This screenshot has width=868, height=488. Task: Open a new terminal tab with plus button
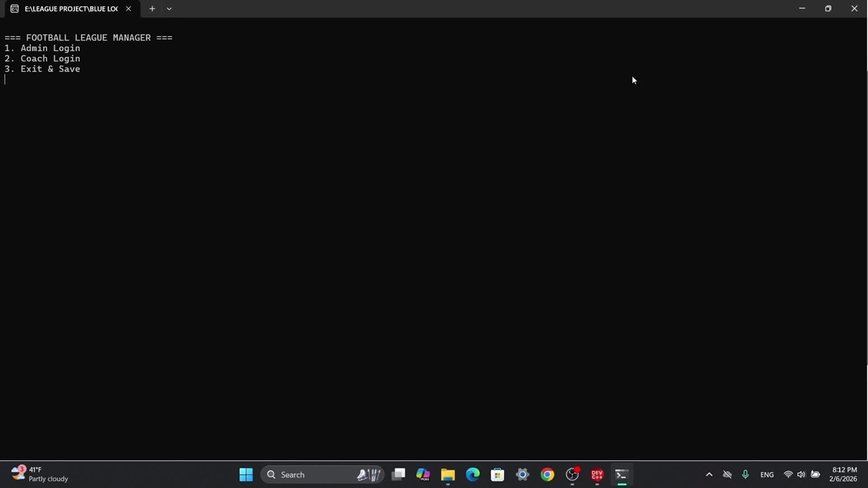click(x=152, y=9)
